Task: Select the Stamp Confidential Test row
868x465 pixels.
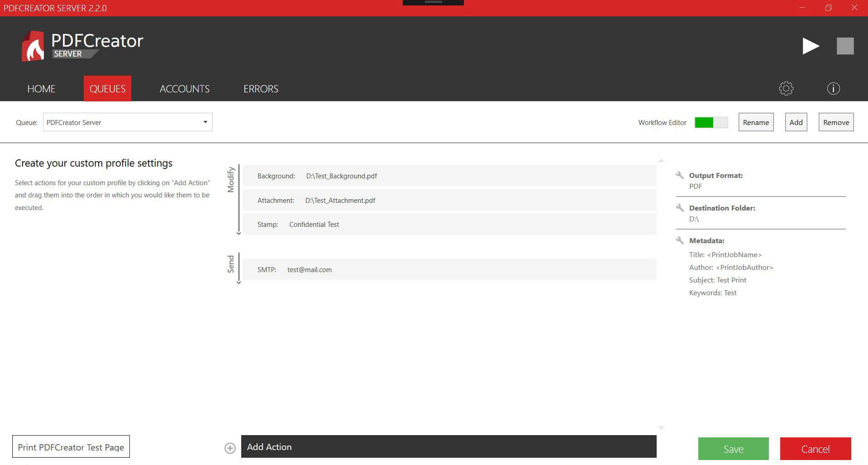Action: (449, 224)
